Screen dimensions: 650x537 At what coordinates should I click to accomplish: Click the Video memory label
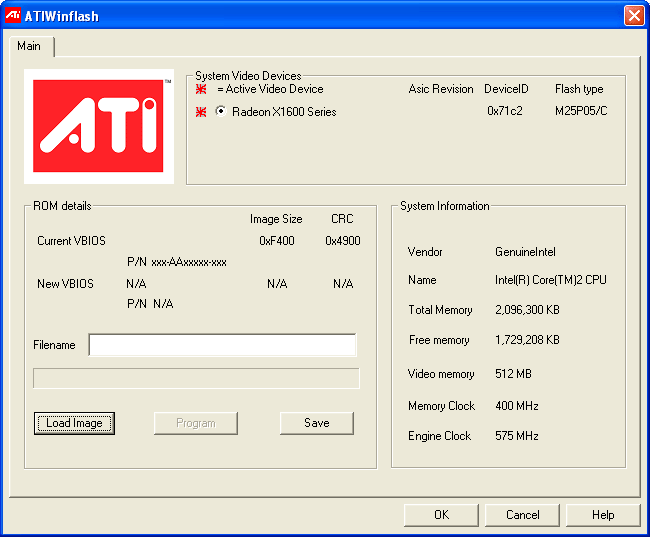pos(441,374)
